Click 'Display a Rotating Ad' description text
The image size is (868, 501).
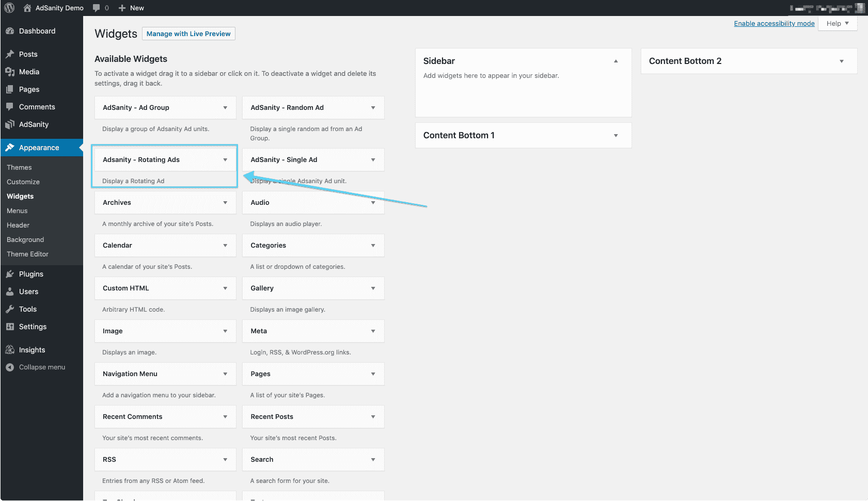[133, 181]
